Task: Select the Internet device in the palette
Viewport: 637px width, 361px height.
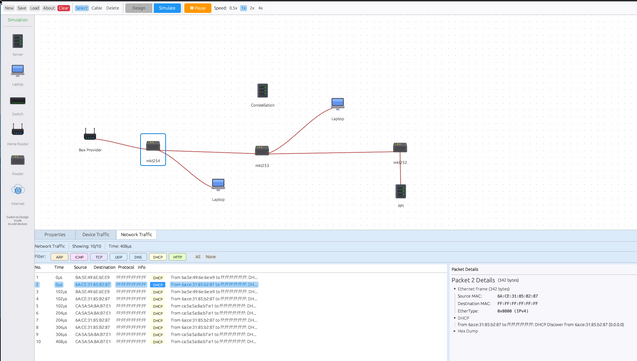Action: click(x=17, y=190)
